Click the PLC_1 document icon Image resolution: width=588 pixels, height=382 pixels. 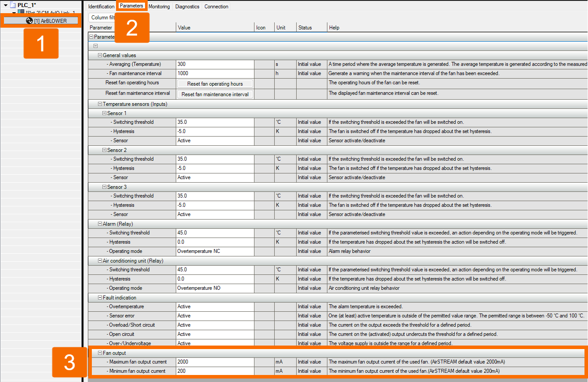[13, 5]
